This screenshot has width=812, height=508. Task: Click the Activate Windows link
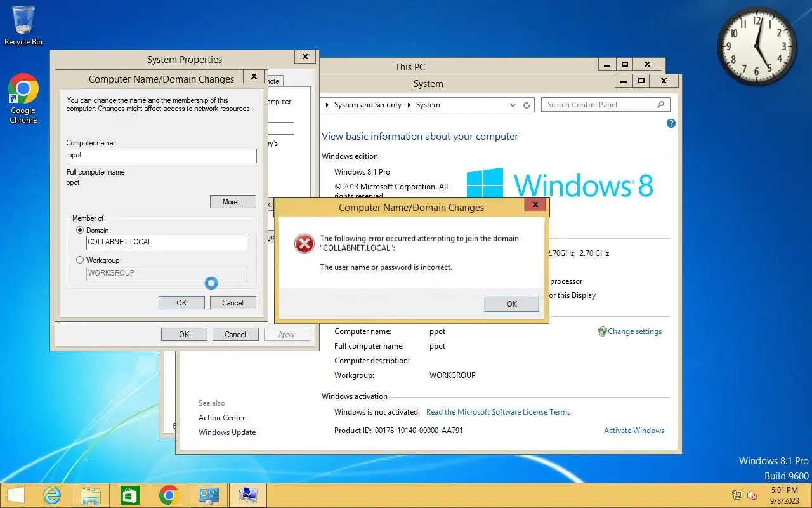(x=634, y=431)
